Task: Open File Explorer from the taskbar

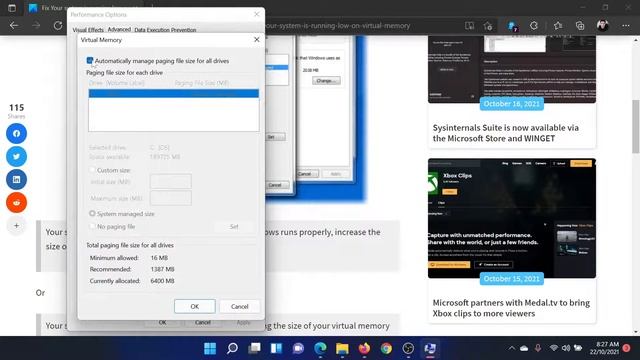Action: (x=342, y=348)
